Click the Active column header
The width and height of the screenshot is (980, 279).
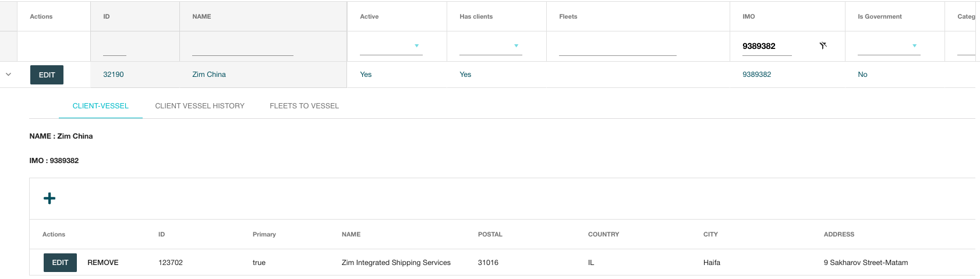tap(369, 16)
